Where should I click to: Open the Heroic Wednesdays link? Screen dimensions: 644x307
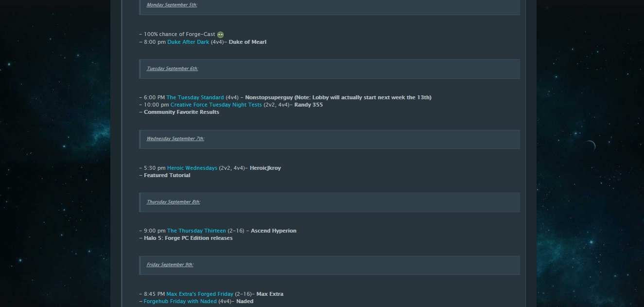click(x=192, y=168)
